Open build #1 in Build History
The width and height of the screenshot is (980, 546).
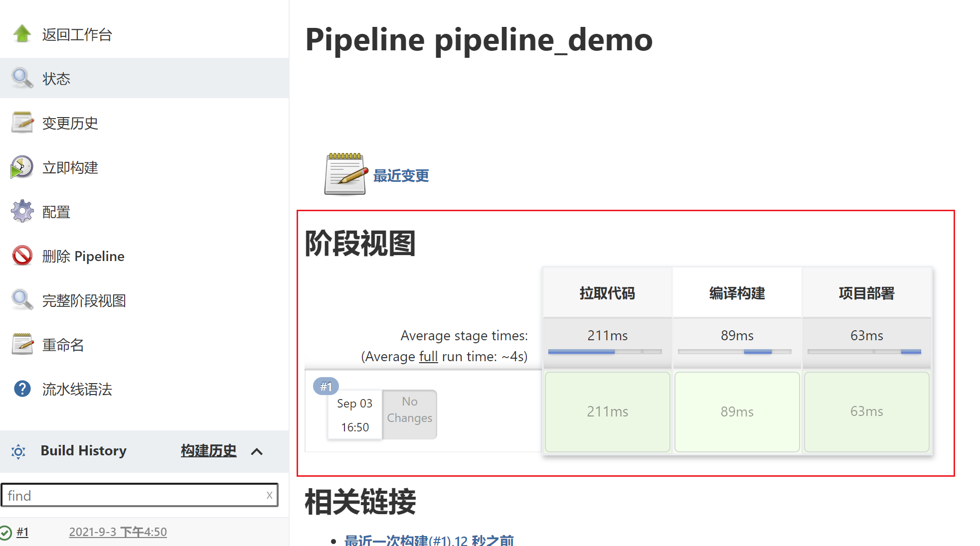coord(23,532)
